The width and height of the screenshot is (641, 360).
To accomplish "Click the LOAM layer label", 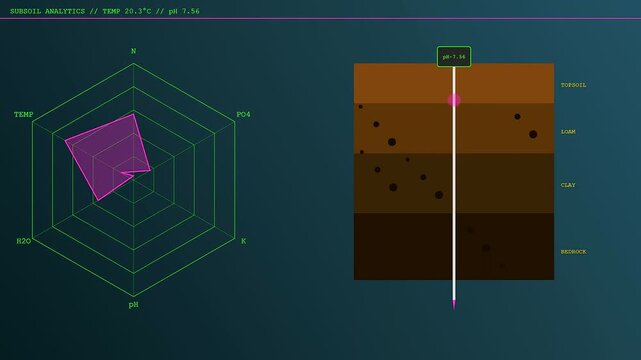I will pos(568,132).
